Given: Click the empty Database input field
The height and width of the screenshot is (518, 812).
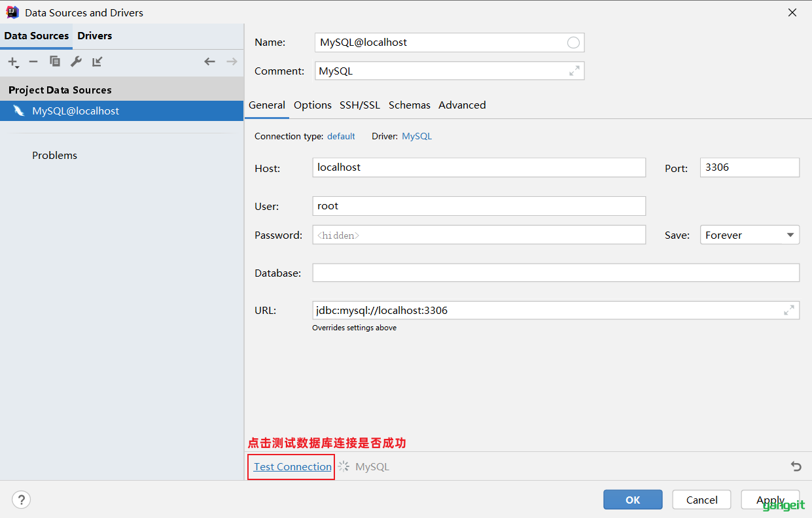Looking at the screenshot, I should (556, 273).
